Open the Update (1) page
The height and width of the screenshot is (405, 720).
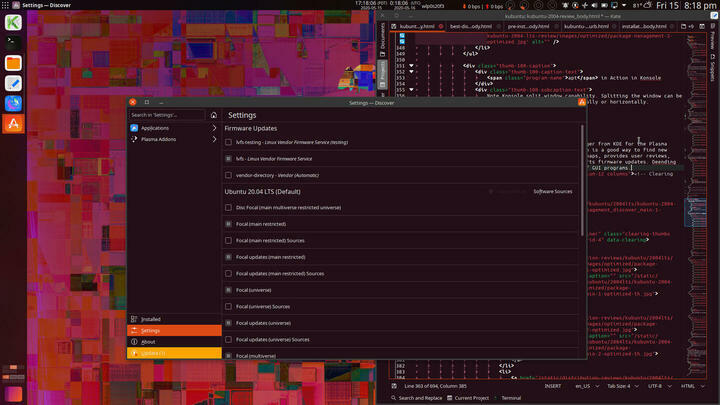pos(174,353)
